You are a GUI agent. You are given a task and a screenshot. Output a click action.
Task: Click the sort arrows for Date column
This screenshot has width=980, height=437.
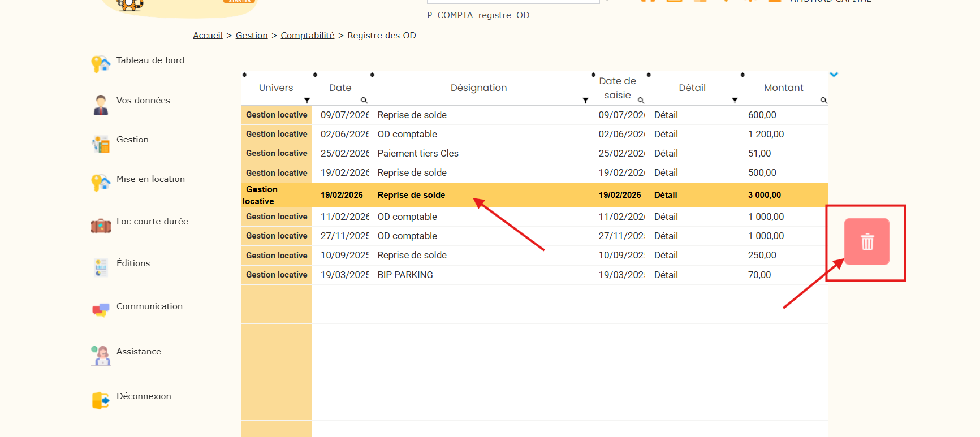click(x=315, y=75)
